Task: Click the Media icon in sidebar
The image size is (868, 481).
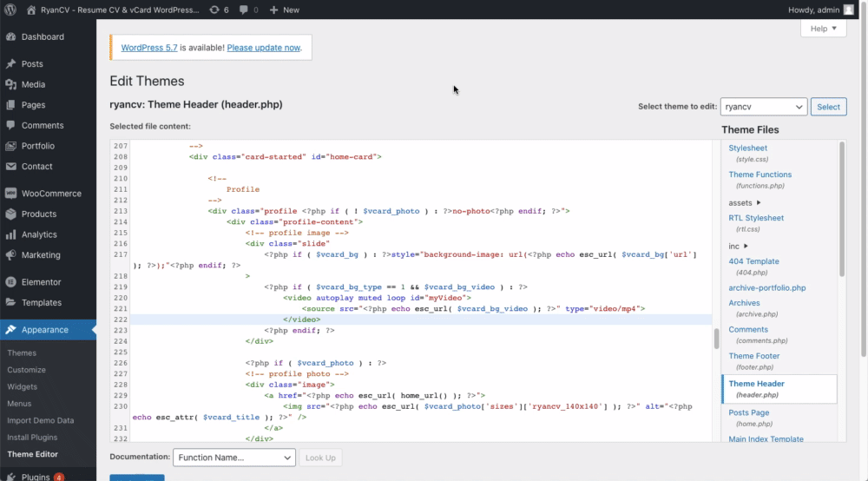Action: (x=10, y=84)
